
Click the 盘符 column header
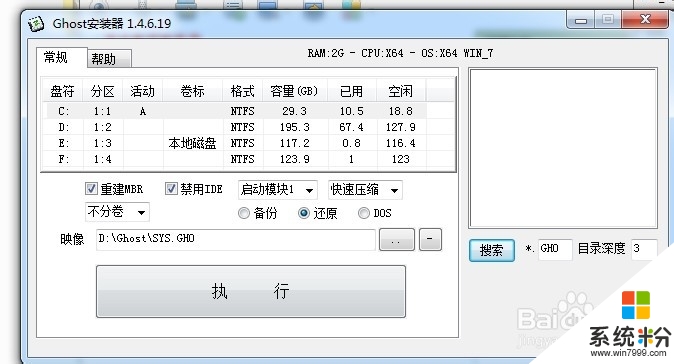[x=63, y=91]
